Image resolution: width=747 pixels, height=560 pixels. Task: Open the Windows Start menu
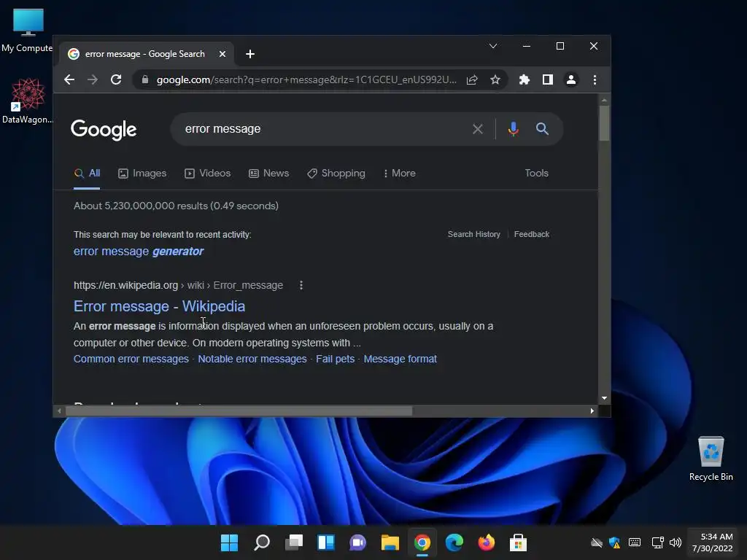click(x=229, y=542)
